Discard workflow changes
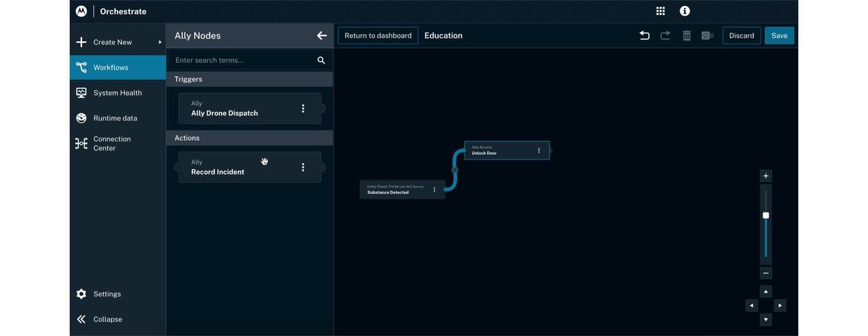The width and height of the screenshot is (868, 336). 742,35
